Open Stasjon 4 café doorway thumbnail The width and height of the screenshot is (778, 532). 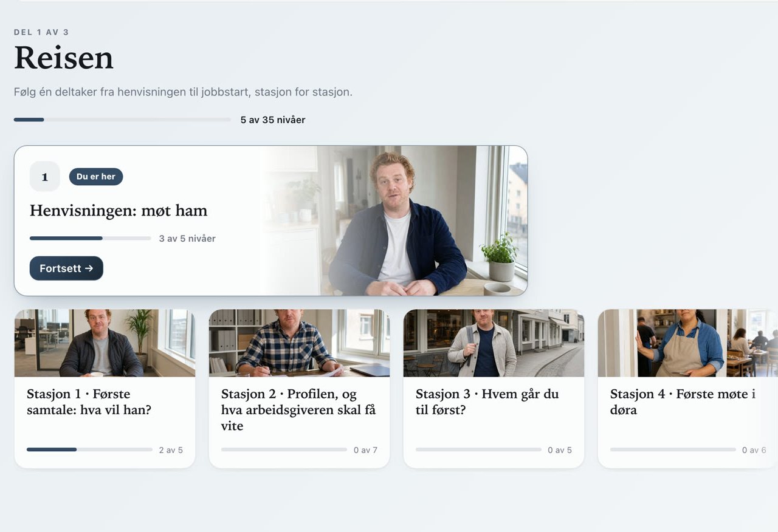[x=688, y=343]
